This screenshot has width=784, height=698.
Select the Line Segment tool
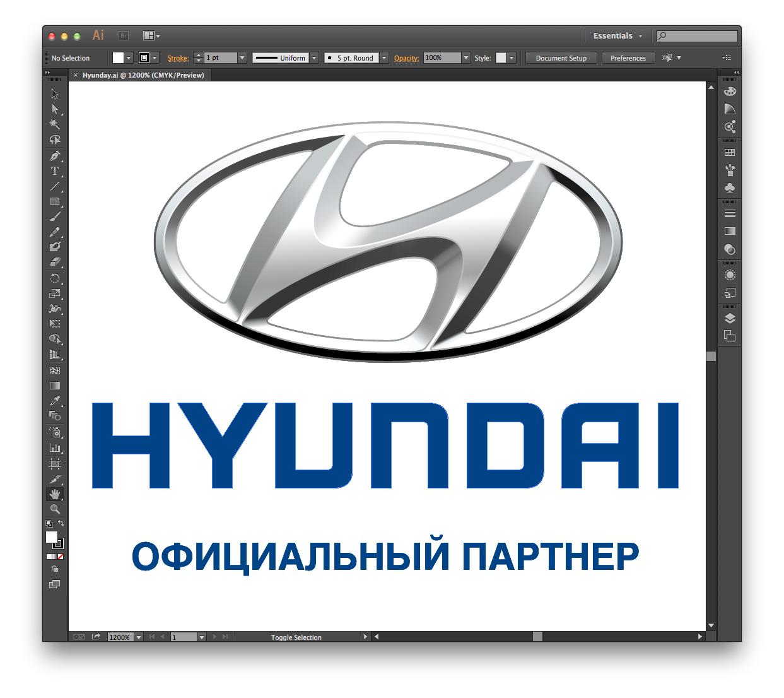pos(55,186)
